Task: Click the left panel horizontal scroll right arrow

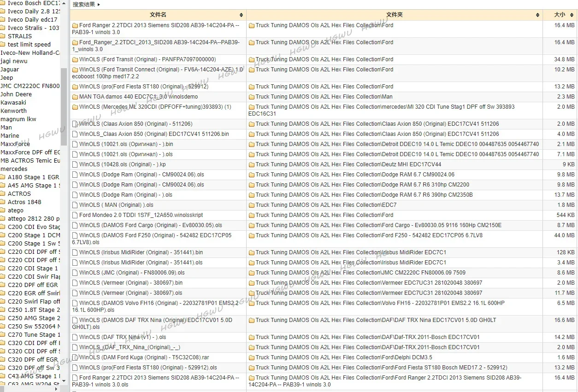Action: 57,389
